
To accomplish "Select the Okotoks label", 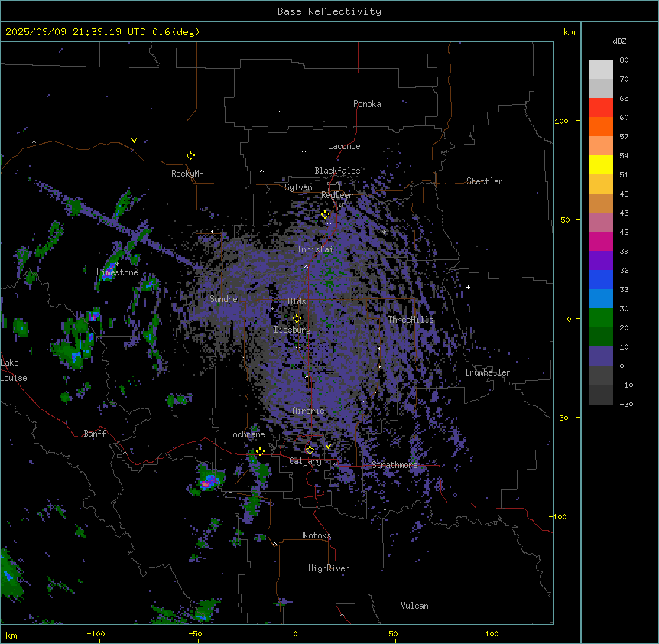I will (x=315, y=535).
